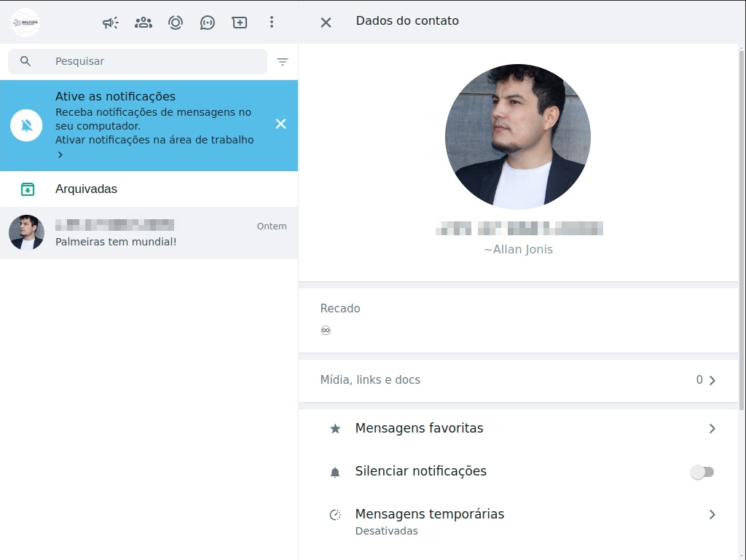Click chat list contact avatar
This screenshot has width=746, height=560.
coord(27,232)
